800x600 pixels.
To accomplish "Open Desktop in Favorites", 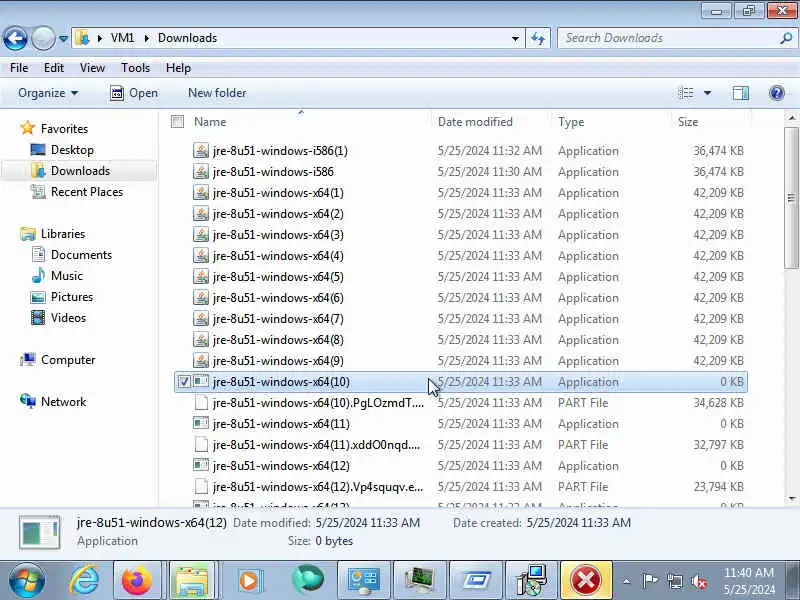I will click(62, 150).
